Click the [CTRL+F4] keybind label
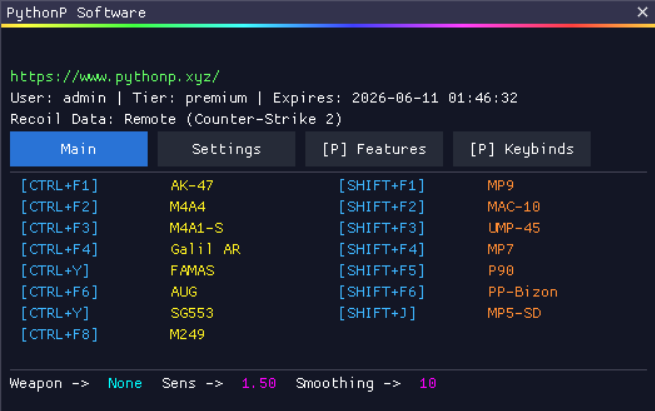Image resolution: width=655 pixels, height=411 pixels. (60, 250)
